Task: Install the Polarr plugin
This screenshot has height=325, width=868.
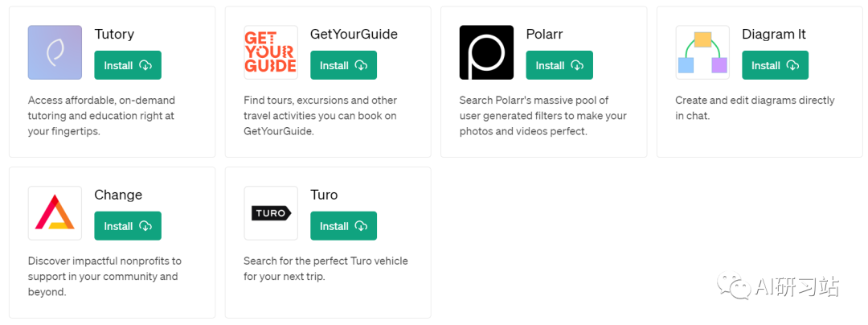Action: coord(559,65)
